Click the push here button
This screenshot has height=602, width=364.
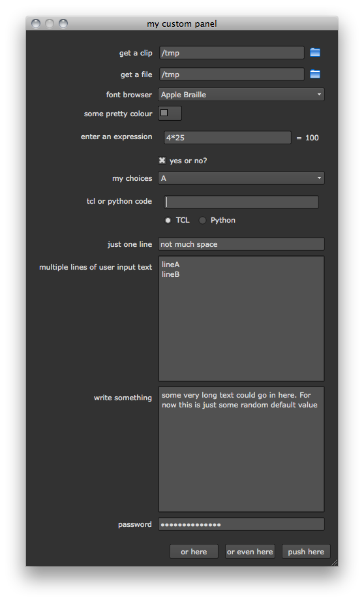(x=306, y=552)
